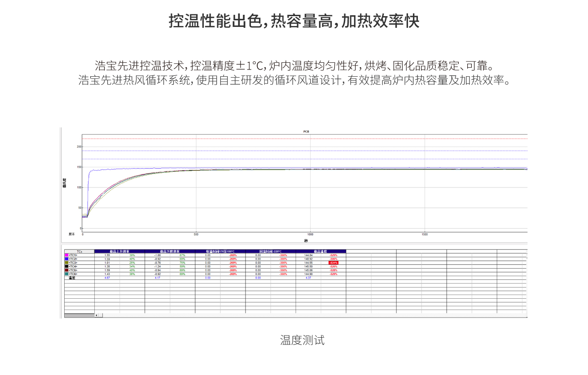Click the dark red TC5 color swatch
588x375 pixels.
(66, 270)
